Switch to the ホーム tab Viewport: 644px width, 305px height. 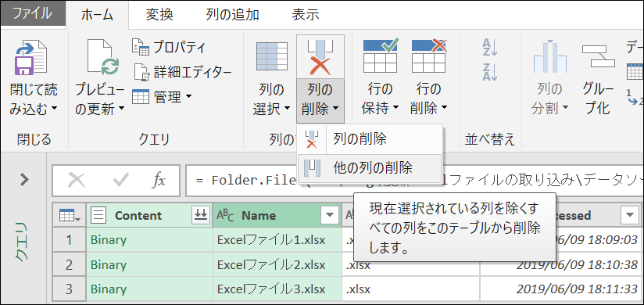[97, 15]
